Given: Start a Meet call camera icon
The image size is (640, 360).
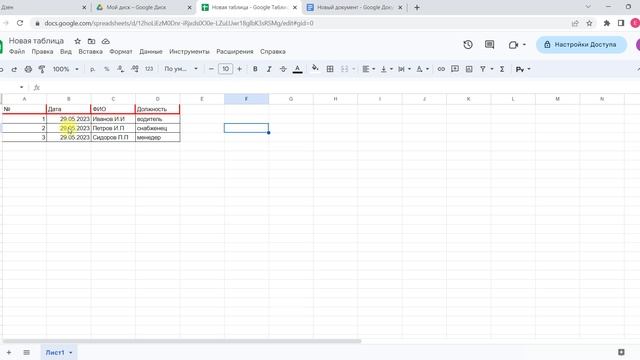Looking at the screenshot, I should [x=513, y=45].
